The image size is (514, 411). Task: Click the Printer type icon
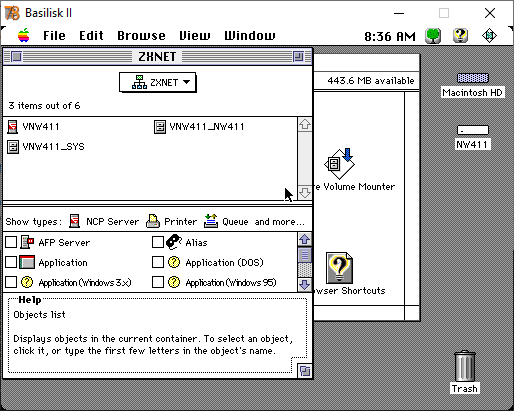tap(153, 221)
